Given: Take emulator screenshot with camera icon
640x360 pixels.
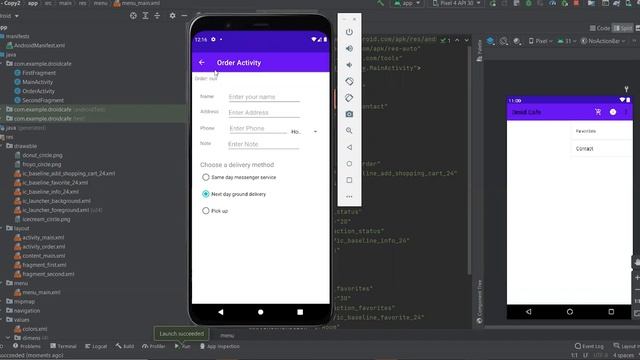Looking at the screenshot, I should [349, 114].
